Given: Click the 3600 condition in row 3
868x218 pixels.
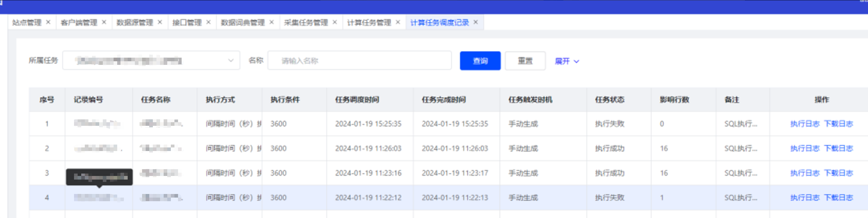Looking at the screenshot, I should pyautogui.click(x=279, y=173).
